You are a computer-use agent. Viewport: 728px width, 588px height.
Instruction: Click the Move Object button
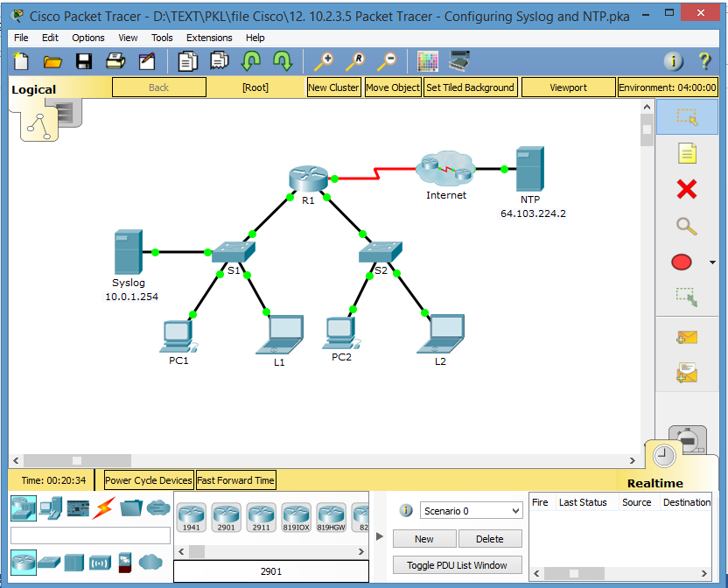(393, 87)
